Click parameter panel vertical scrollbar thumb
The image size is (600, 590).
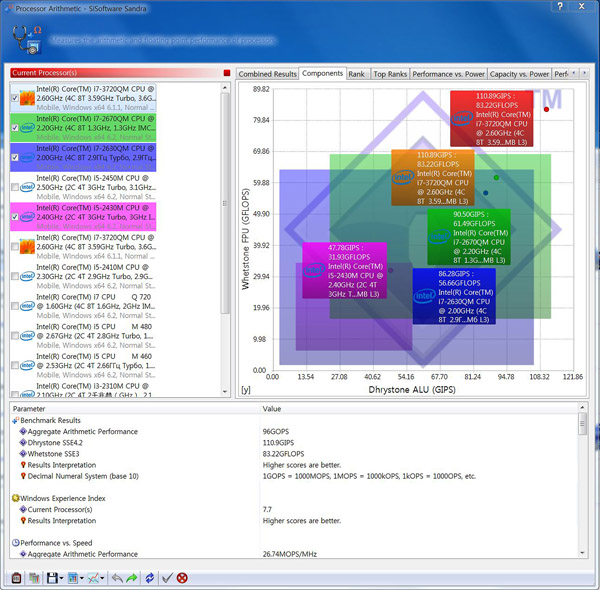(582, 423)
